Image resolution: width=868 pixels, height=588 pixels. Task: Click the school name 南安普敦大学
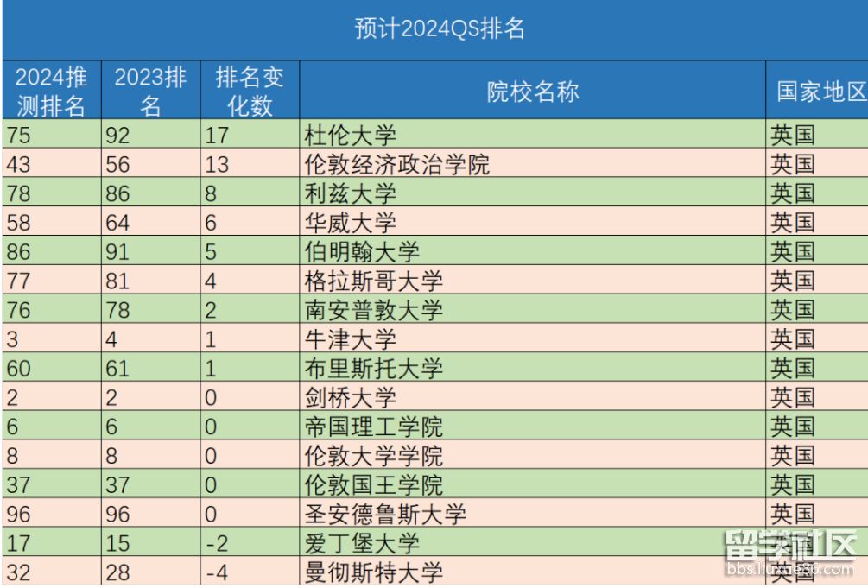[x=374, y=310]
